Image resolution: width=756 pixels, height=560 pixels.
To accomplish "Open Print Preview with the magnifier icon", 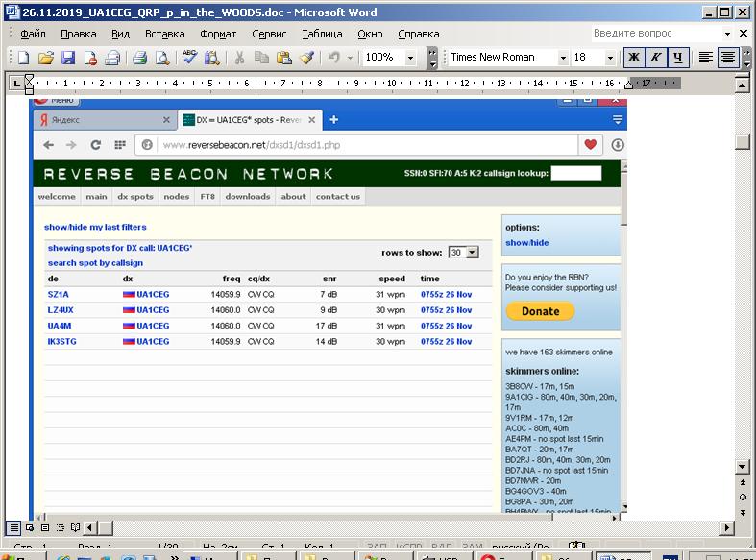I will pyautogui.click(x=162, y=58).
